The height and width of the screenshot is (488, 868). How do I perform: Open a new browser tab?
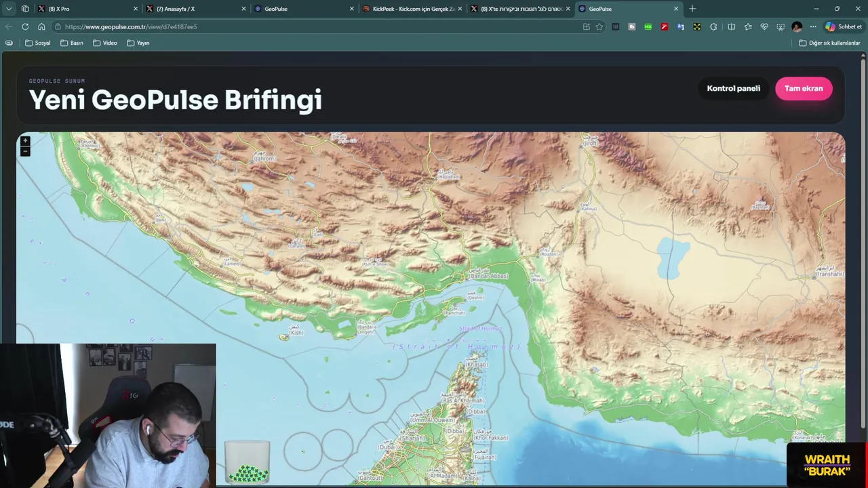[x=692, y=9]
